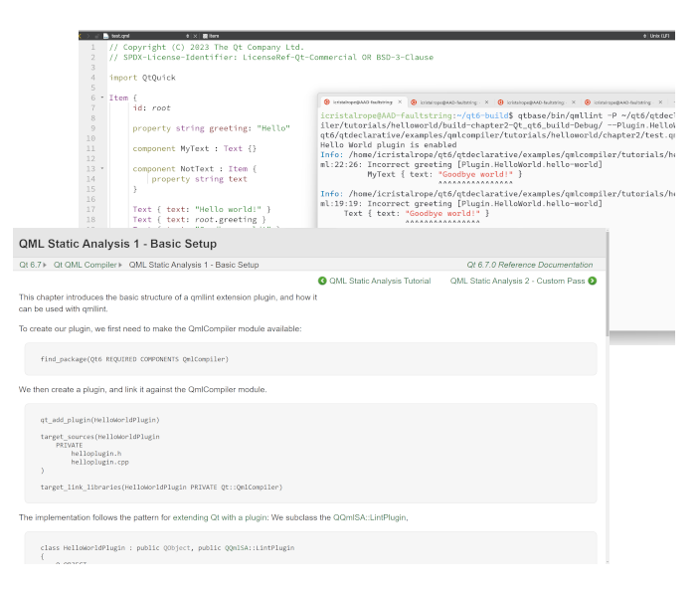The width and height of the screenshot is (700, 591).
Task: Click the arrow after Qt QML Compiler breadcrumb
Action: [120, 265]
